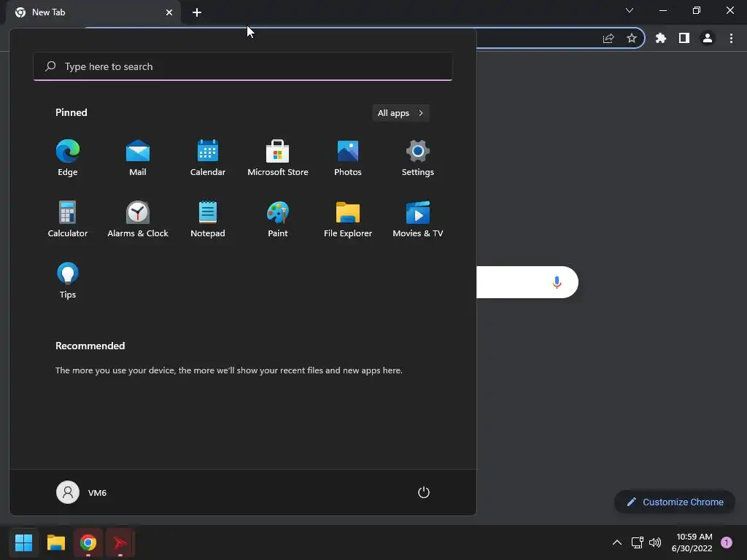Open Settings from the Start menu
Viewport: 747px width, 560px height.
[418, 158]
